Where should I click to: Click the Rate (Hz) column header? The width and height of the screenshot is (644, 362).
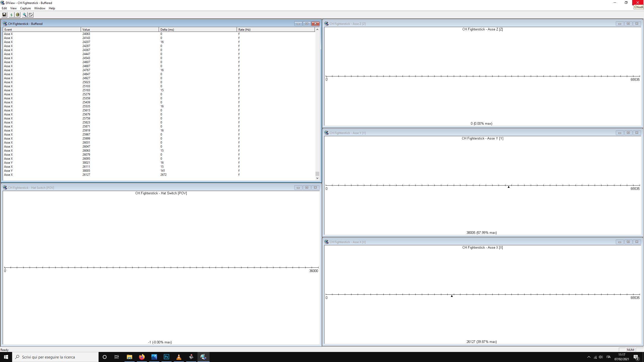click(276, 30)
